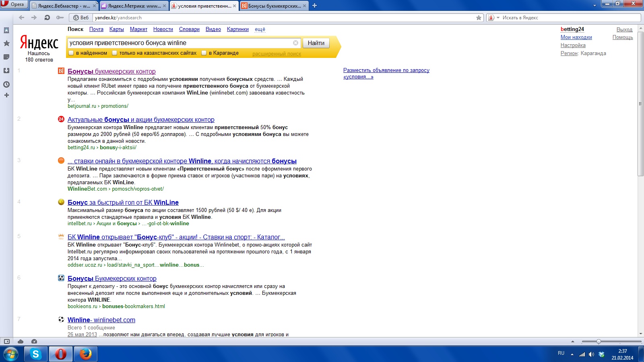Click the Opera Link cloud icon
Viewport: 644px width, 362px height.
click(x=21, y=341)
